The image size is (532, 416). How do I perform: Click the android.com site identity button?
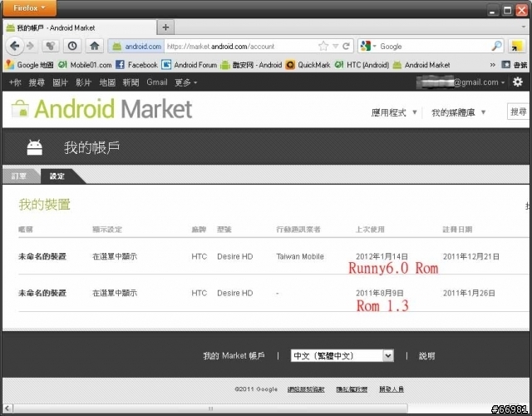click(136, 47)
